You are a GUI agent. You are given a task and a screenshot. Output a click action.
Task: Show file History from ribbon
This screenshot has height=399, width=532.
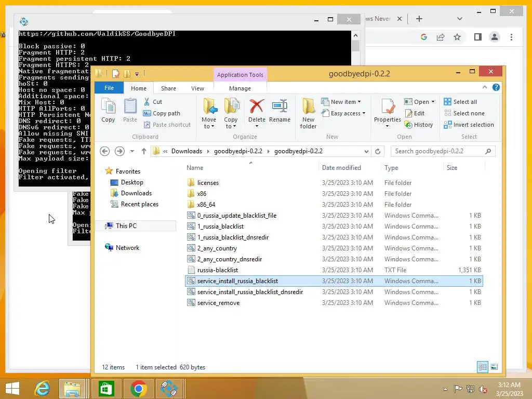pyautogui.click(x=419, y=125)
